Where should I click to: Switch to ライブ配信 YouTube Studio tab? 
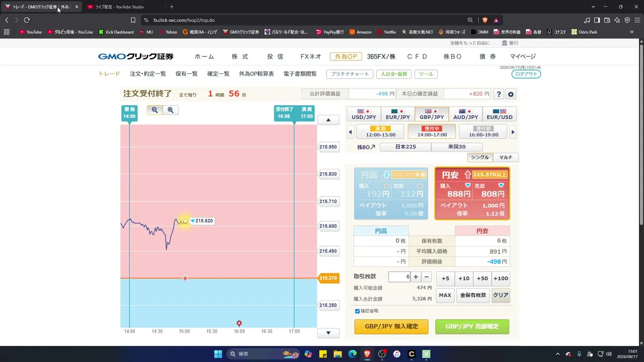tap(119, 7)
